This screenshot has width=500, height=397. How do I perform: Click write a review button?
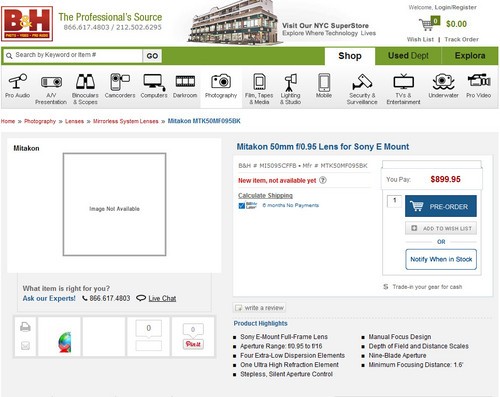[259, 308]
